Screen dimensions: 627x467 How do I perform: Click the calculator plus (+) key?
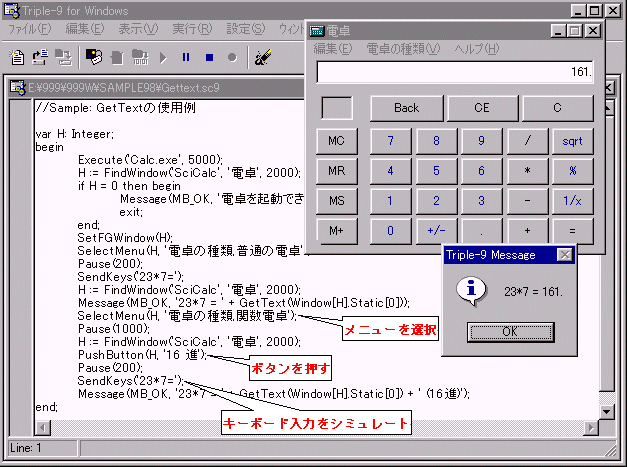pos(527,231)
